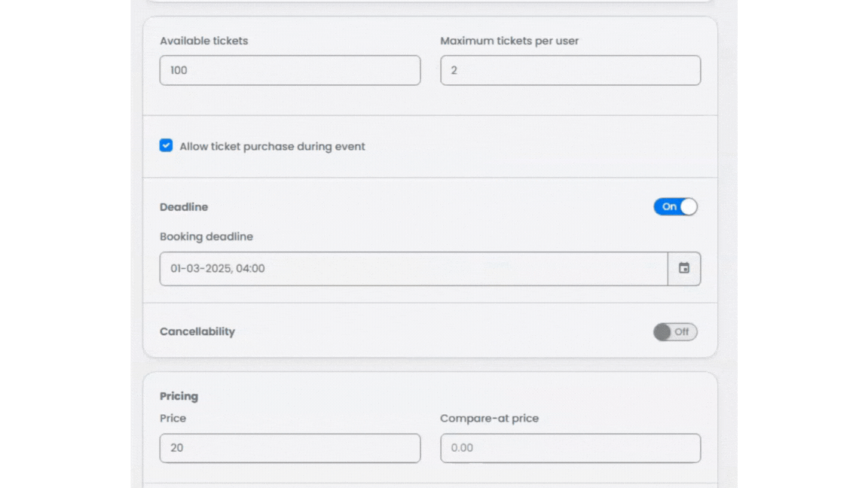Click the Available tickets field
This screenshot has height=488, width=868.
(x=290, y=70)
